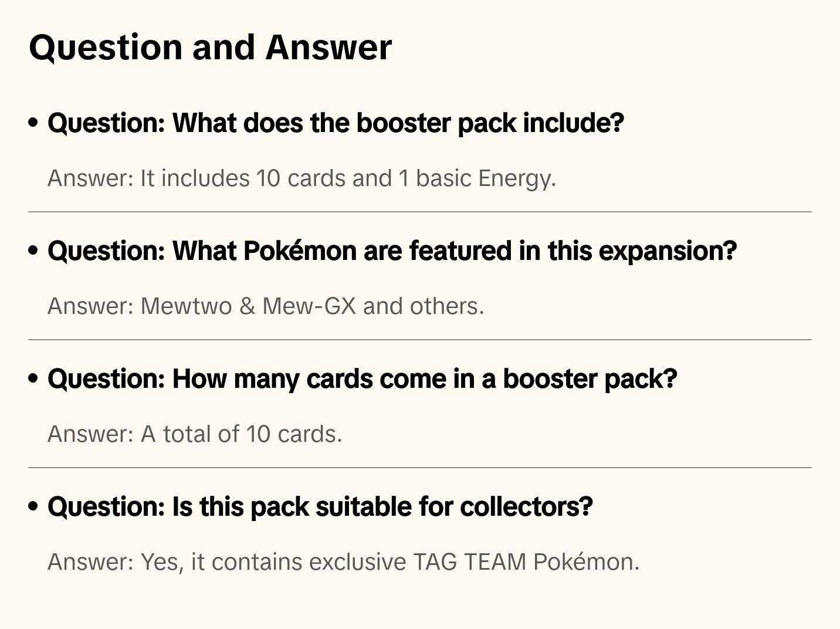Select question about suitability for collectors
The image size is (840, 629).
pyautogui.click(x=320, y=507)
